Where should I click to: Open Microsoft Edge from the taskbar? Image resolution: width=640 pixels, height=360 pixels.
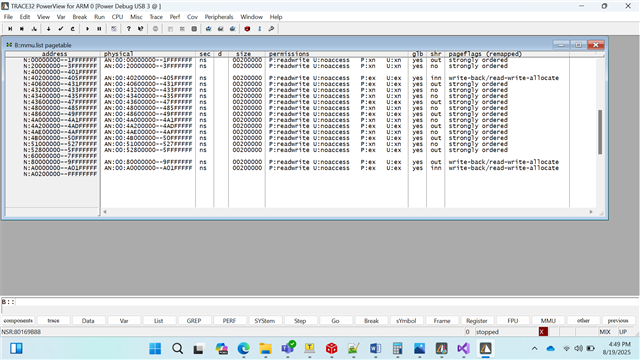(x=244, y=349)
